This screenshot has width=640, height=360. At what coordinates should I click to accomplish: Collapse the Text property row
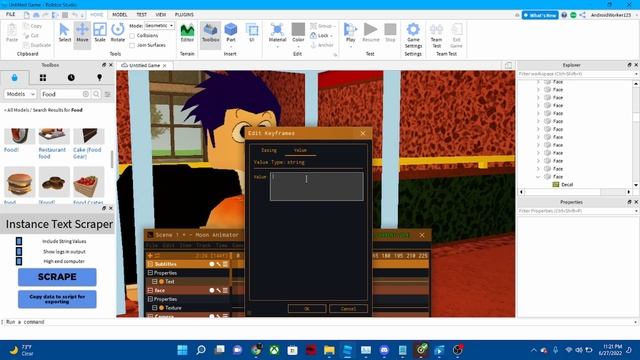point(155,282)
